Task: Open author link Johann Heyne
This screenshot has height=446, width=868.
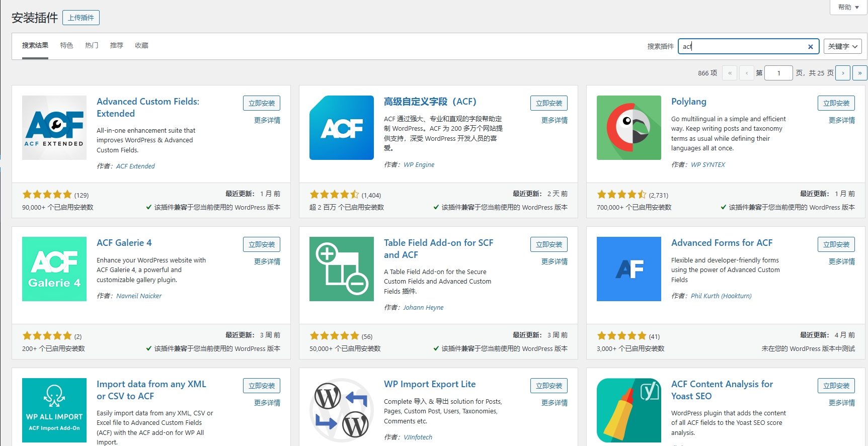Action: 423,308
